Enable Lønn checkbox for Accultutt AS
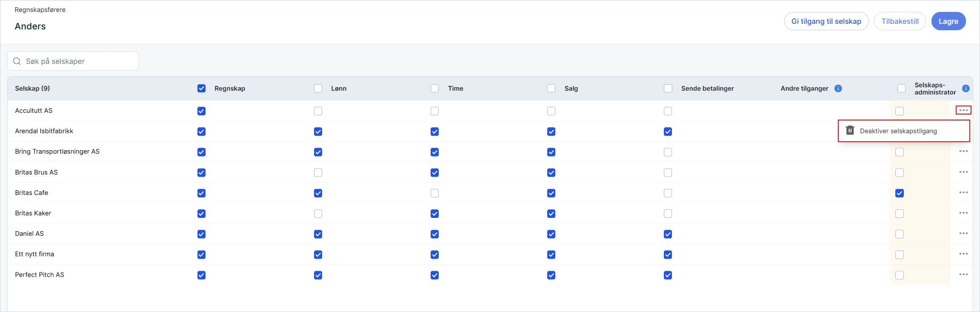Viewport: 980px width, 312px height. tap(318, 111)
